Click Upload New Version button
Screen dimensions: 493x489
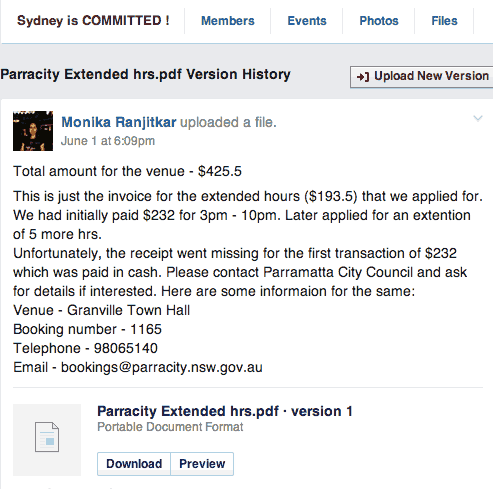(422, 77)
